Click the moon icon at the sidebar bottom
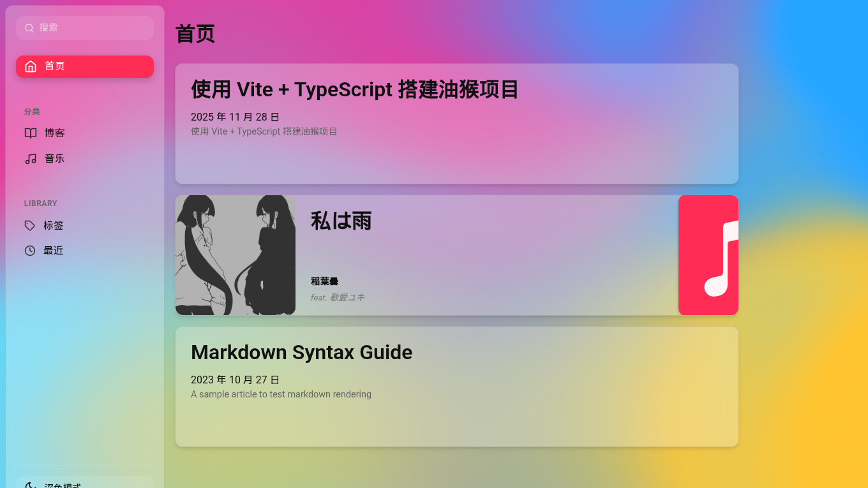This screenshot has width=868, height=488. click(30, 485)
